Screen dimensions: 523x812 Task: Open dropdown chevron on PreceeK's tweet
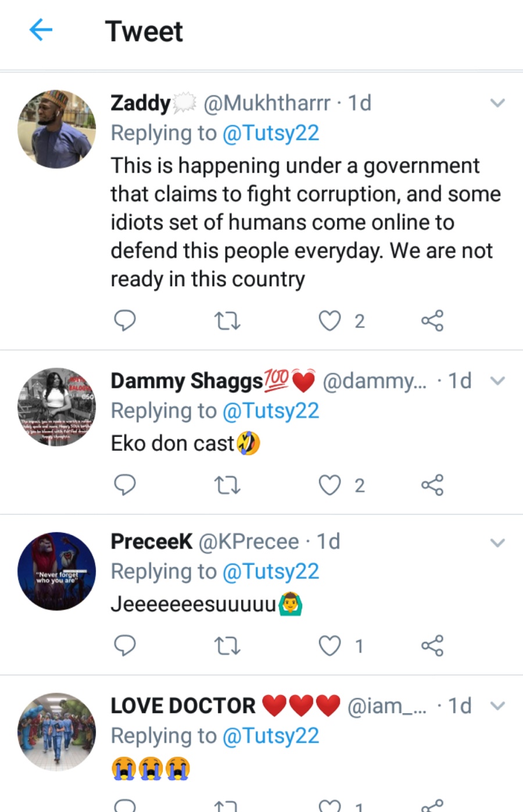(x=497, y=543)
